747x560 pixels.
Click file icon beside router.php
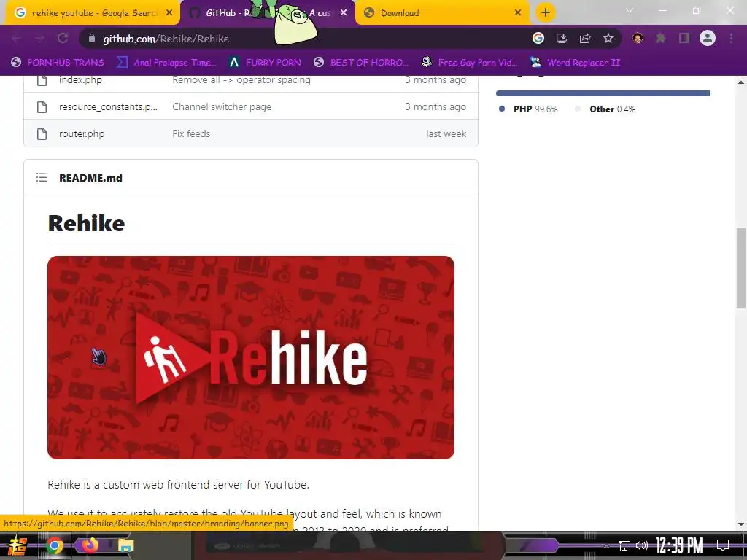42,134
